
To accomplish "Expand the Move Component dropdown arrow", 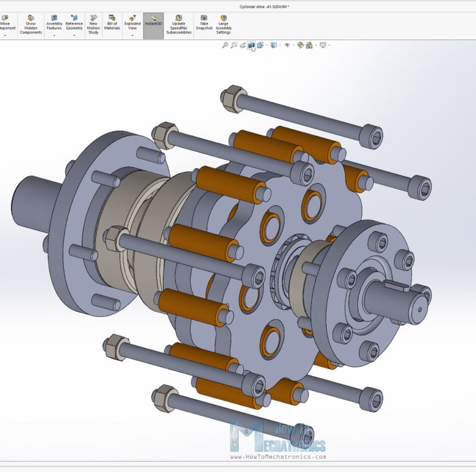I will coord(5,36).
